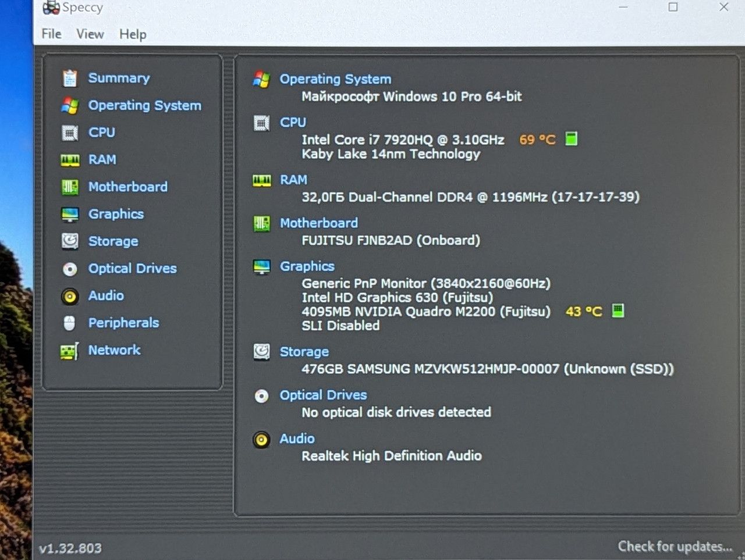The width and height of the screenshot is (745, 560).
Task: Open Motherboard via its sidebar icon
Action: (70, 187)
